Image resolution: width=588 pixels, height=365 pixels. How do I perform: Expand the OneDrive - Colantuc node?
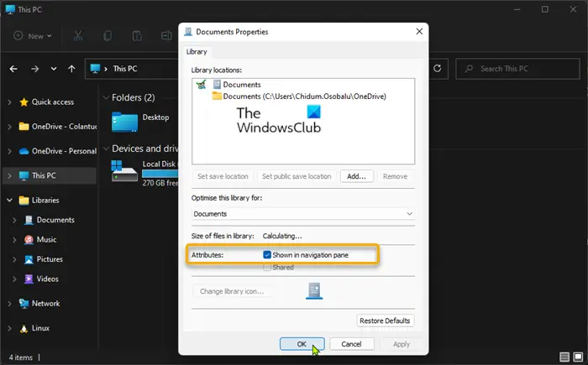[x=9, y=127]
